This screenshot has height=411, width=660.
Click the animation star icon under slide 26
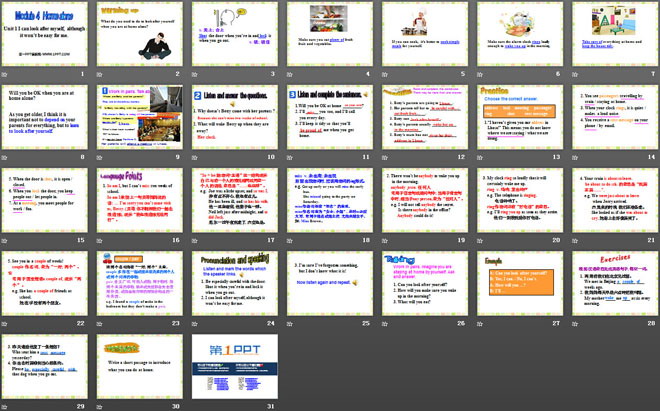pyautogui.click(x=385, y=324)
